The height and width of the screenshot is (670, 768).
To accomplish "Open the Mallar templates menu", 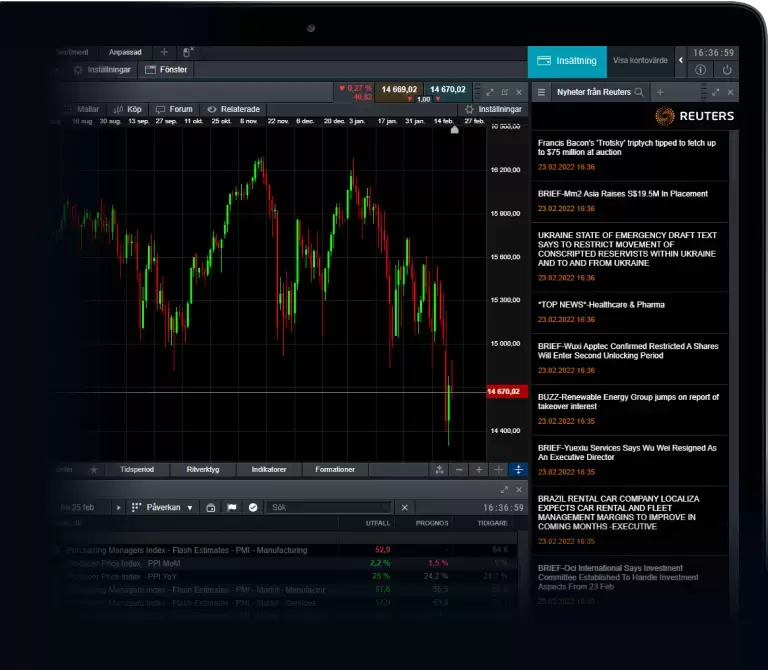I will [x=82, y=109].
